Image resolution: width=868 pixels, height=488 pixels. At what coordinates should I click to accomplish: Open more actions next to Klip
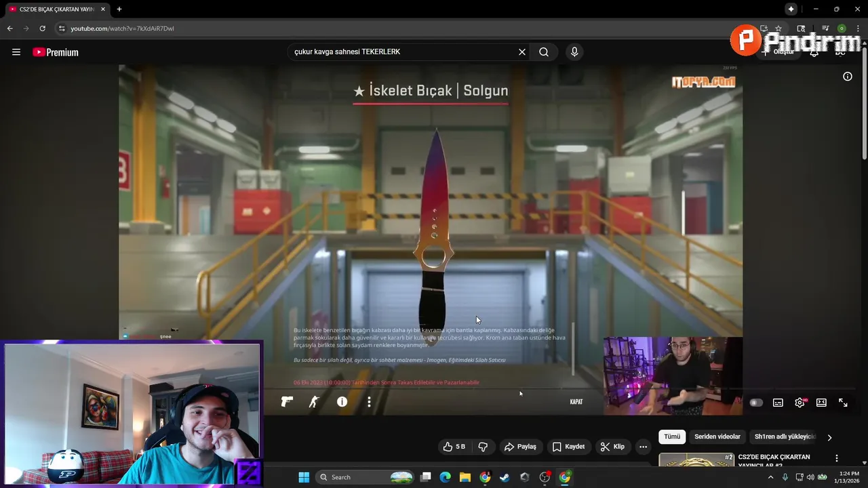(643, 447)
